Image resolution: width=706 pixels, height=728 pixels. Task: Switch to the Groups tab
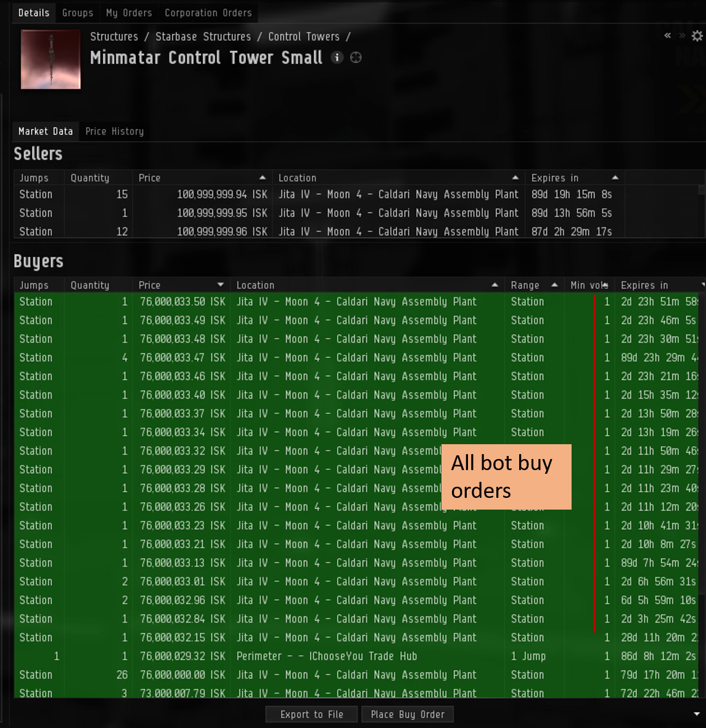(x=78, y=13)
